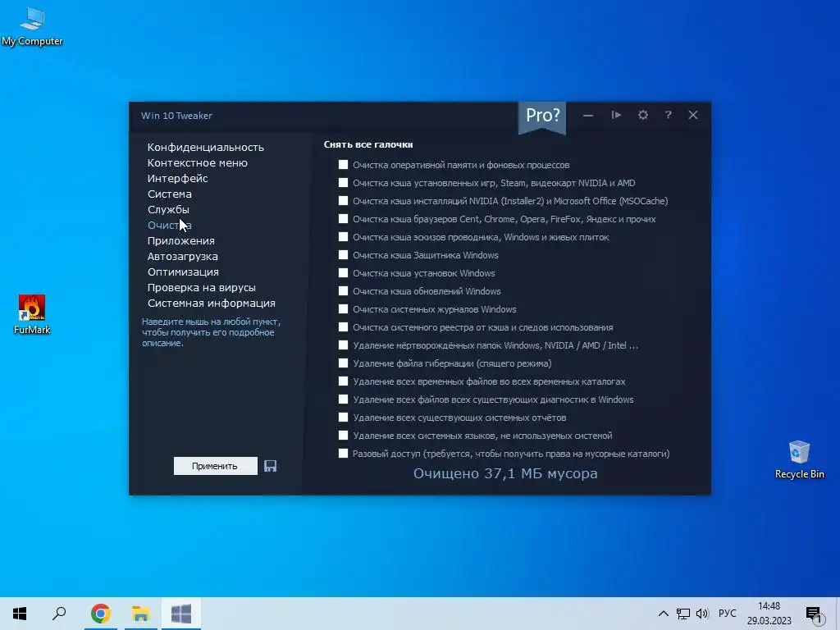Check 'Очистка оперативной памяти и фоновых процессов'
Image resolution: width=840 pixels, height=630 pixels.
point(344,164)
